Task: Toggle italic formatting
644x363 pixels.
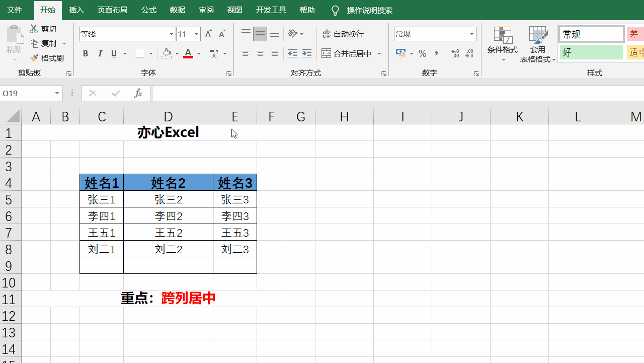Action: click(x=100, y=54)
